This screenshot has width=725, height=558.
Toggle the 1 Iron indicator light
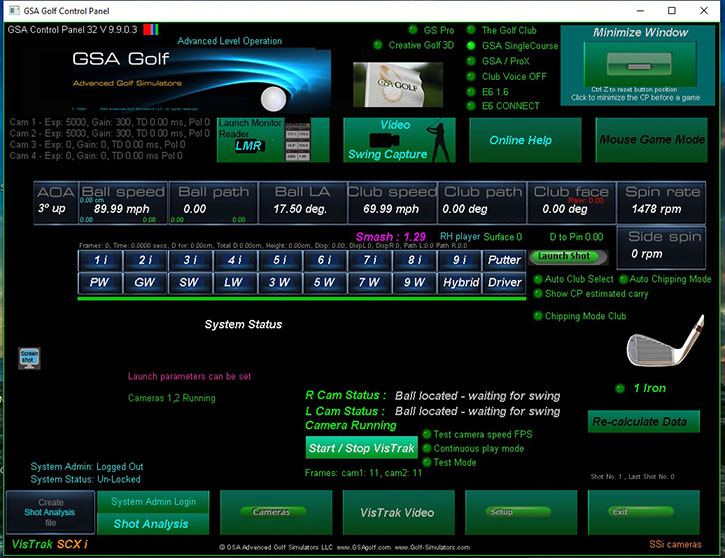tap(620, 388)
